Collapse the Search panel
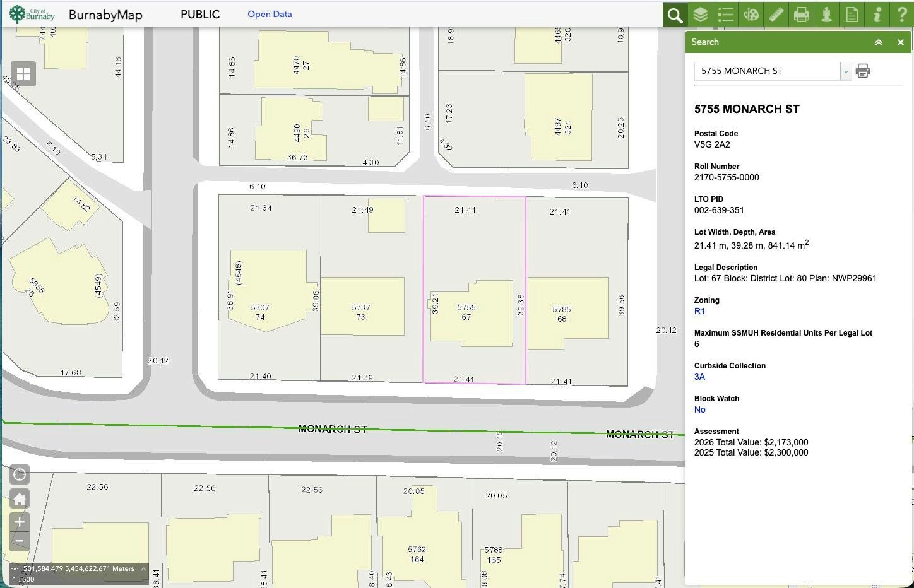The height and width of the screenshot is (588, 914). (878, 42)
